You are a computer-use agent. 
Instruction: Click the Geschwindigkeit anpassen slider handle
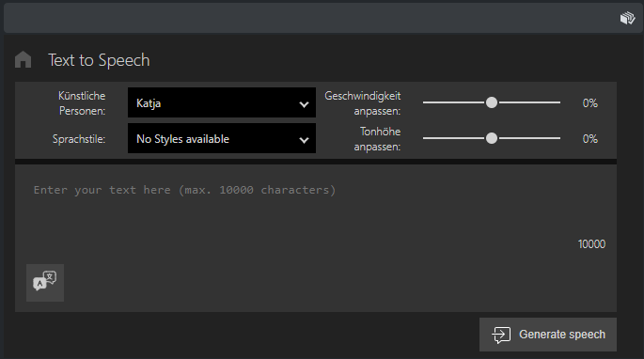coord(492,102)
